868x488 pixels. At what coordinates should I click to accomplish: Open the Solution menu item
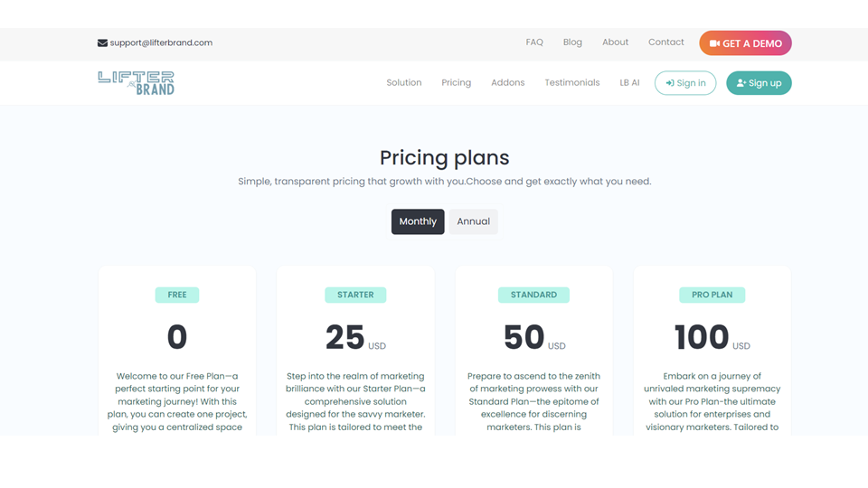(403, 82)
